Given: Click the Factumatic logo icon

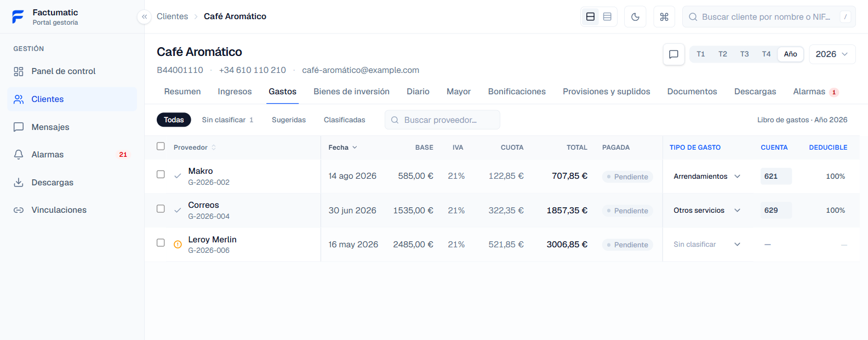Looking at the screenshot, I should 18,17.
